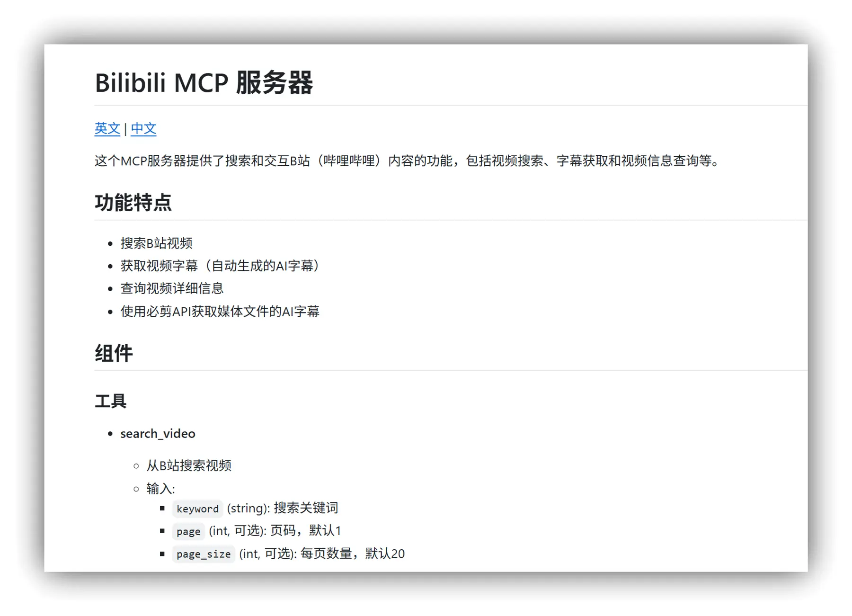
Task: Click the search_video tool name
Action: pos(158,433)
